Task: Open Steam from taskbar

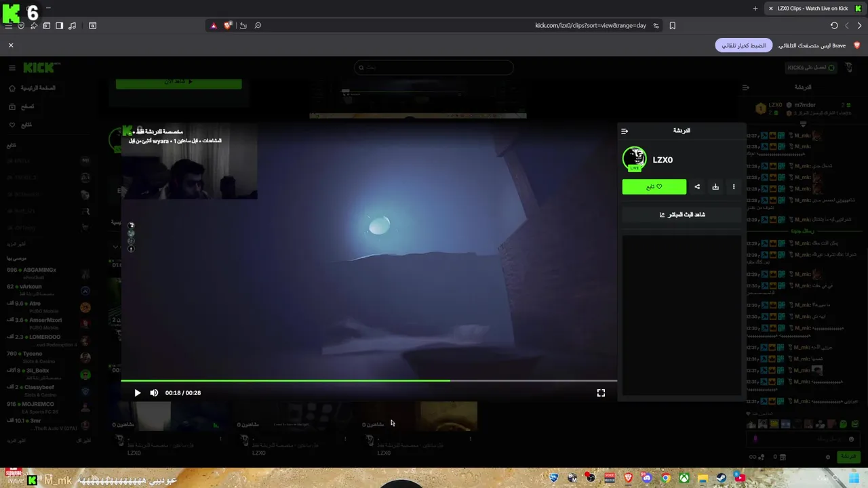Action: pyautogui.click(x=722, y=478)
